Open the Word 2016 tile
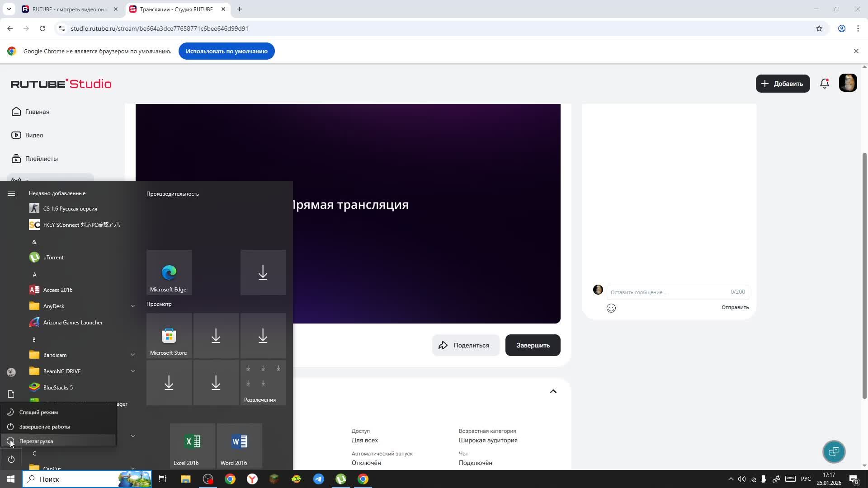 (x=239, y=445)
